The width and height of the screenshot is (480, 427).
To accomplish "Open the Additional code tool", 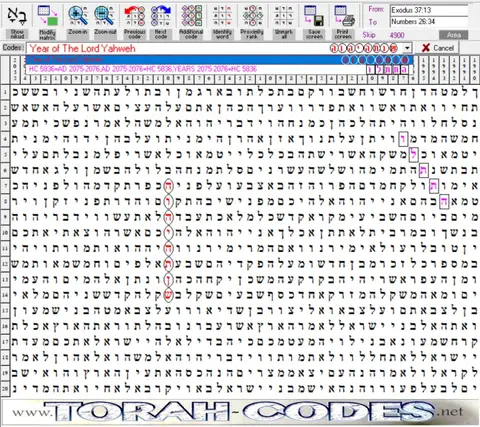I will coord(191,16).
